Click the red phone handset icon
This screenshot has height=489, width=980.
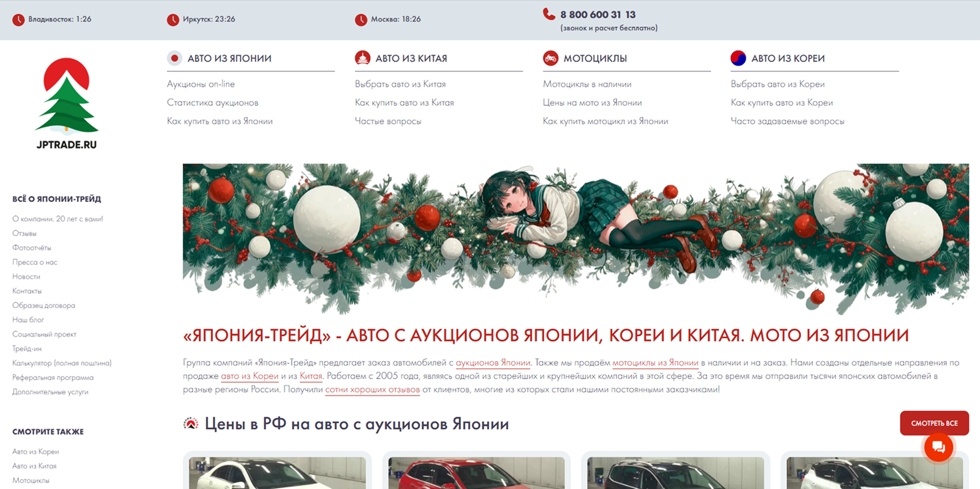click(549, 14)
